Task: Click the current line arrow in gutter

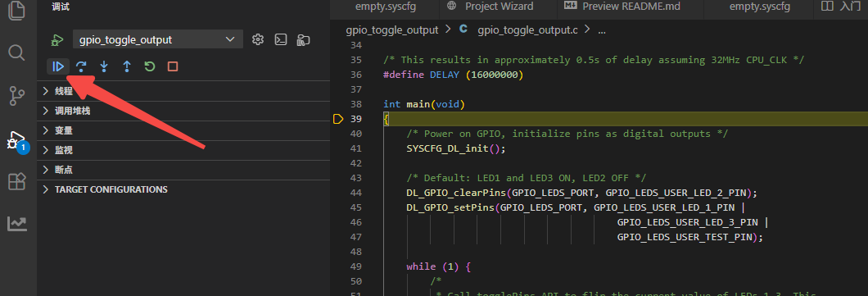Action: (338, 119)
